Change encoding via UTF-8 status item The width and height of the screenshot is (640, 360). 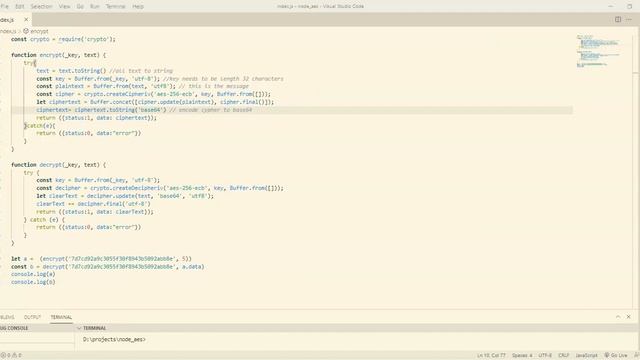coord(545,356)
